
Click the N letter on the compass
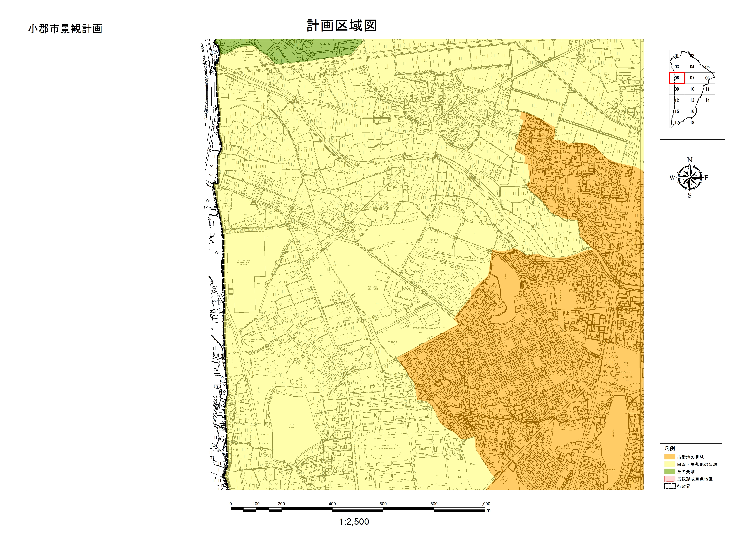point(690,160)
